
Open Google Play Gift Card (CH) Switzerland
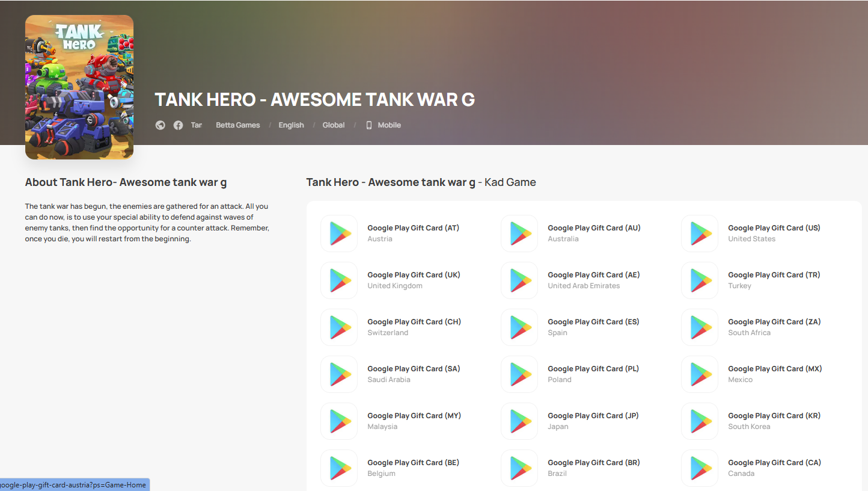[x=414, y=327]
